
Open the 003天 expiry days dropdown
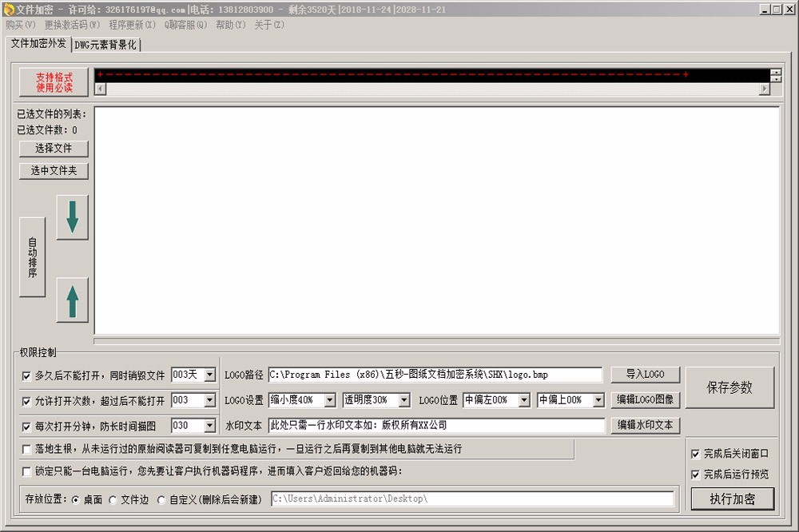tap(209, 375)
